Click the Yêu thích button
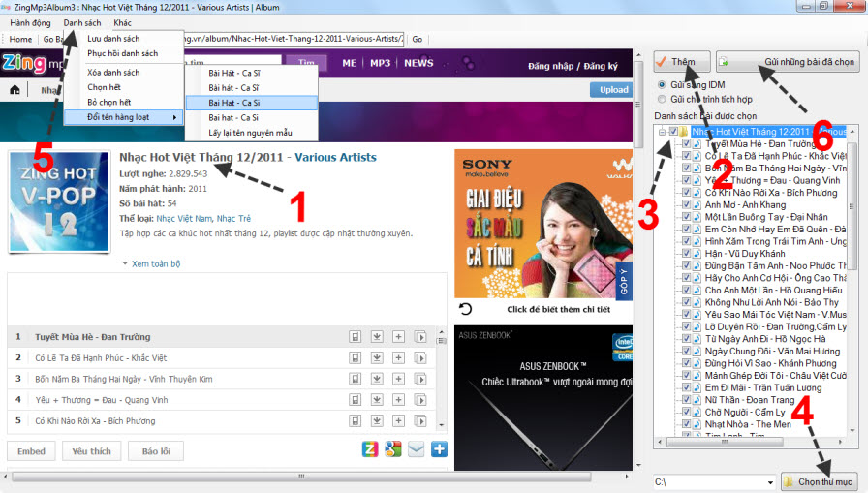Image resolution: width=868 pixels, height=493 pixels. 91,451
